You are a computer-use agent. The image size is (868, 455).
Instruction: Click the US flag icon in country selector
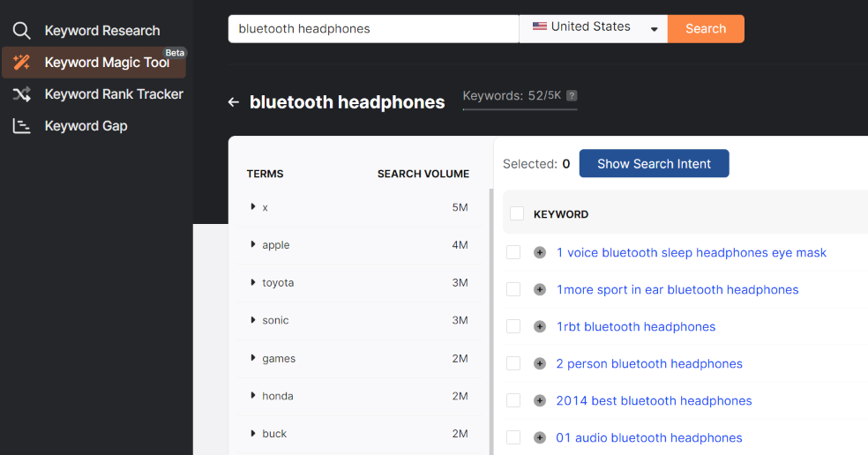(x=539, y=26)
